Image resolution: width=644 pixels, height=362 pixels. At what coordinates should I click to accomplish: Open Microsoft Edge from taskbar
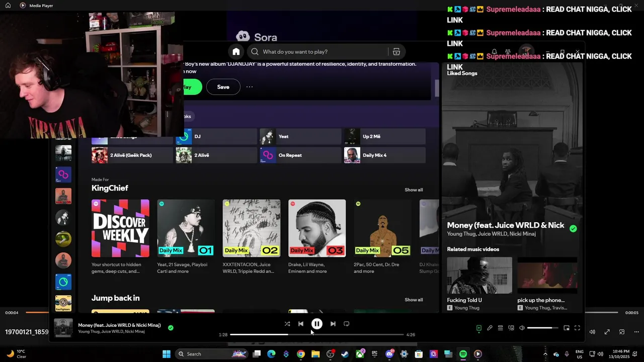(x=271, y=354)
